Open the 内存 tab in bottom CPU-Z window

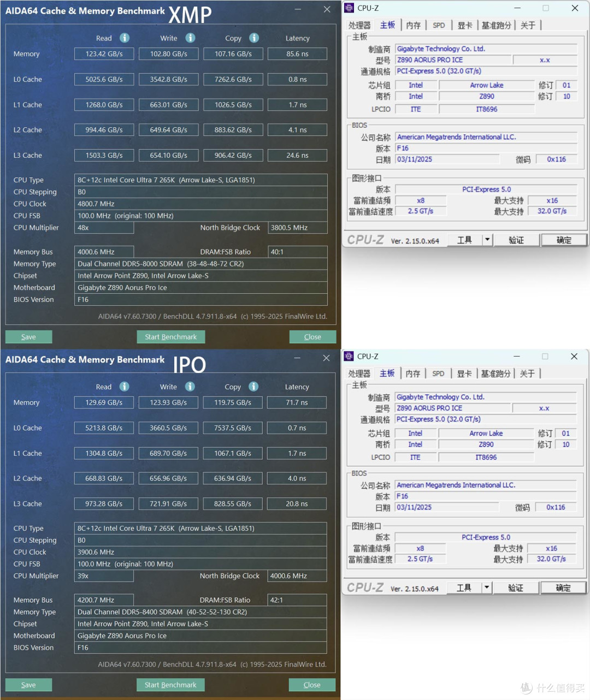[413, 373]
